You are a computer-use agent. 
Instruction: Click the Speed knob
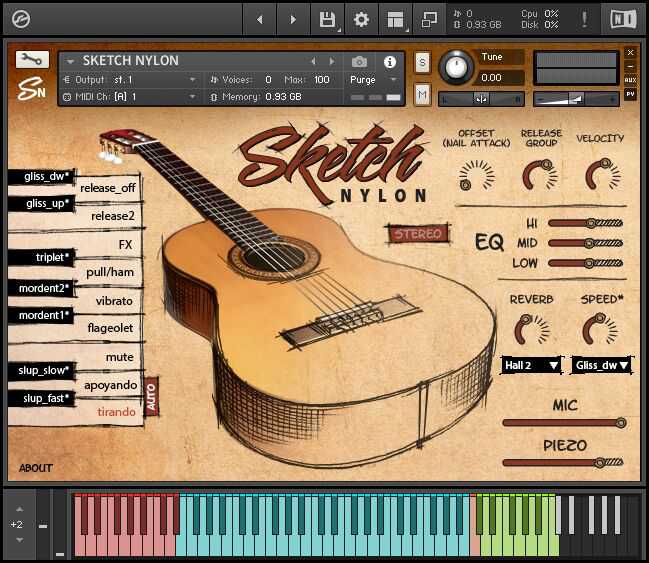tap(600, 328)
